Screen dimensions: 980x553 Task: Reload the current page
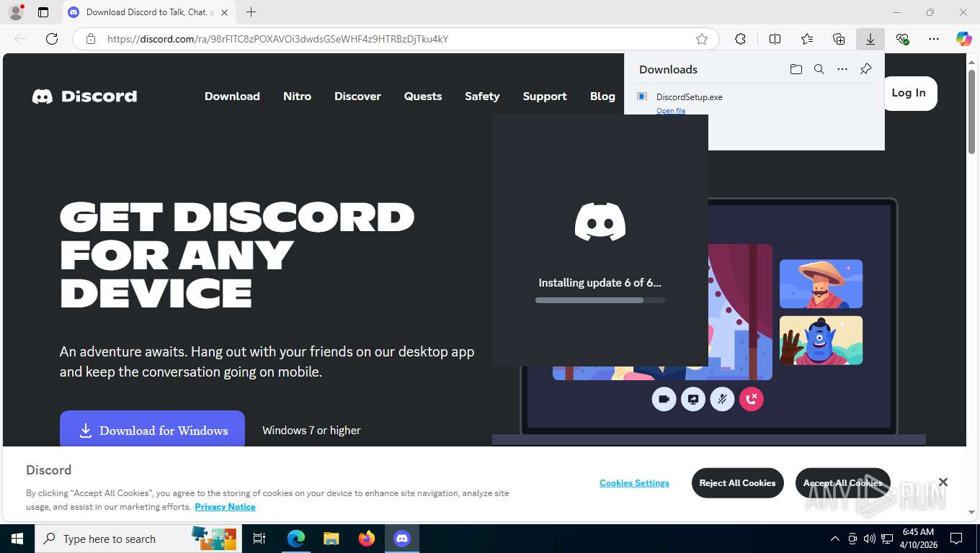point(52,39)
